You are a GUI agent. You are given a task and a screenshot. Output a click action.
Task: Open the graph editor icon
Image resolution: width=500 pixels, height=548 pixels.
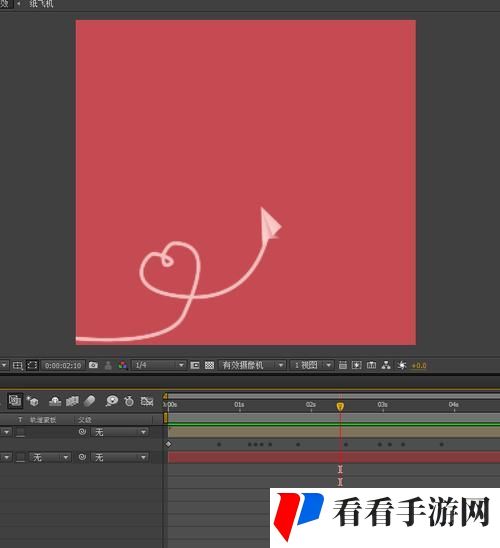click(147, 401)
